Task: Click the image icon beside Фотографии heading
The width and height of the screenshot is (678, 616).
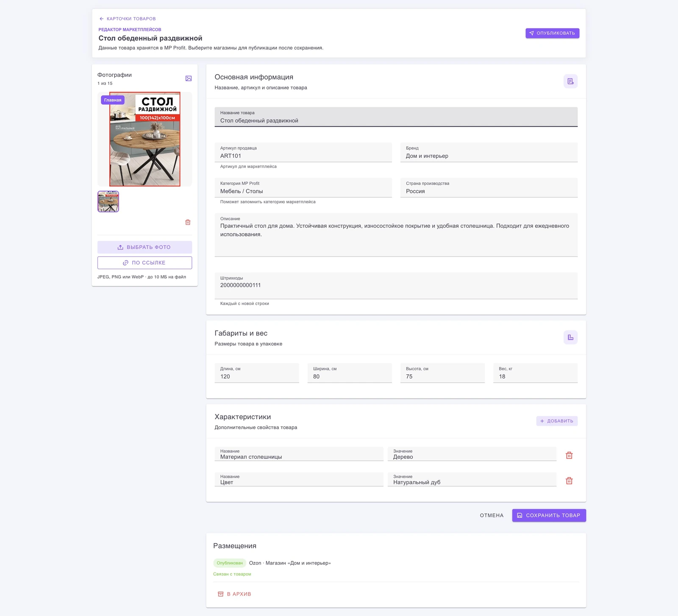Action: click(x=189, y=78)
